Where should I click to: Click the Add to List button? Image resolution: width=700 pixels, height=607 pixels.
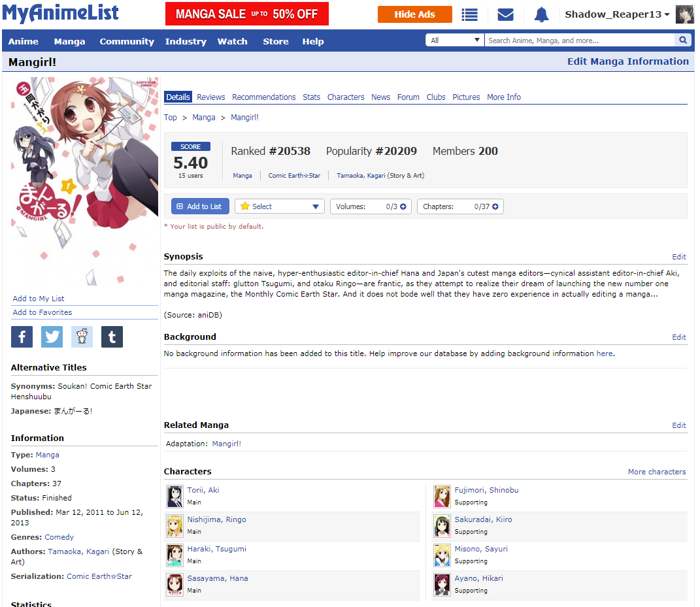(200, 206)
